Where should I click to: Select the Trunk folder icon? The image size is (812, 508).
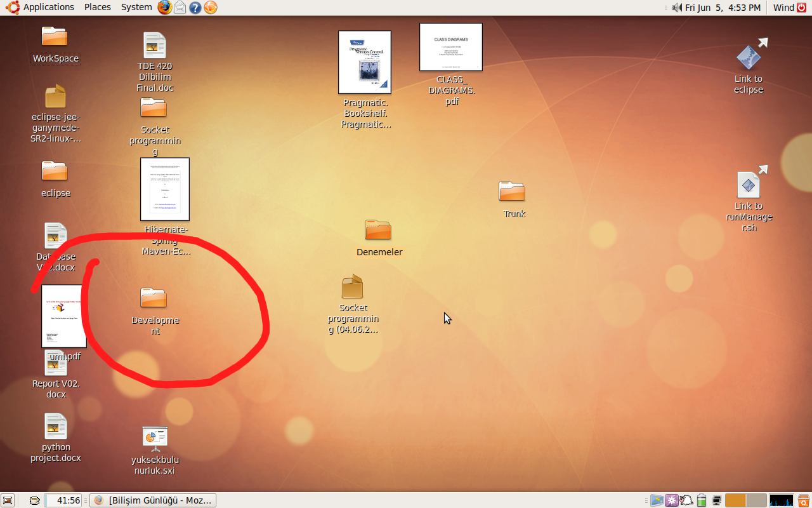[512, 192]
